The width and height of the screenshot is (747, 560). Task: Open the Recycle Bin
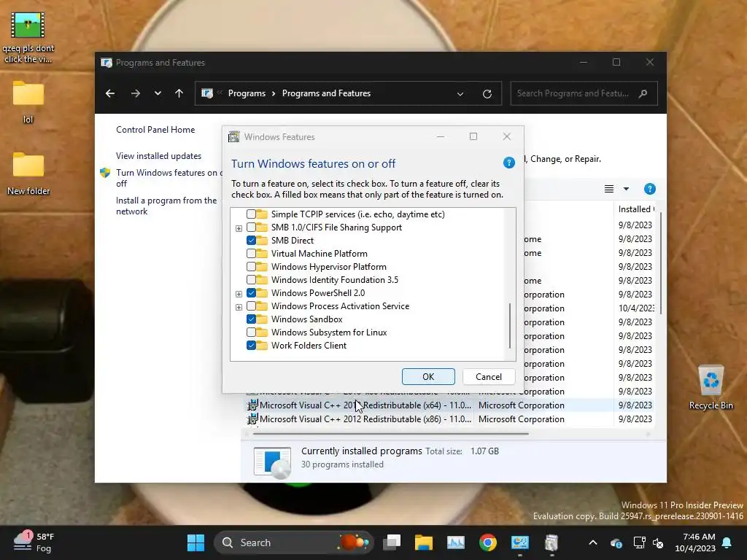click(x=711, y=386)
